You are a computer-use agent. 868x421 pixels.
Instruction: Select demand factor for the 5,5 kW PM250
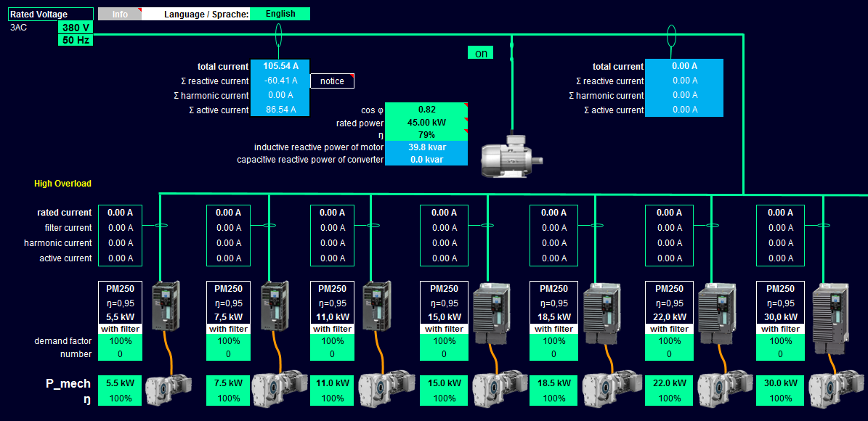(x=120, y=340)
